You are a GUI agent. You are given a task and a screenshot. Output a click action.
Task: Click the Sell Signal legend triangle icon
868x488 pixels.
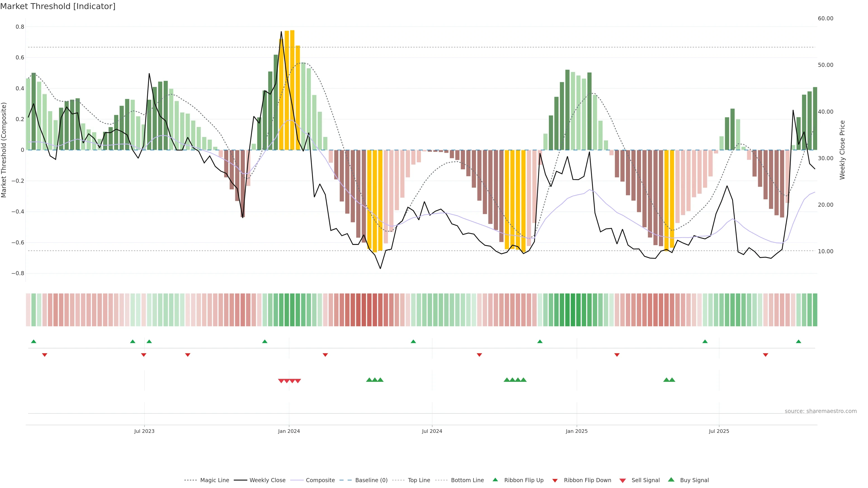623,481
